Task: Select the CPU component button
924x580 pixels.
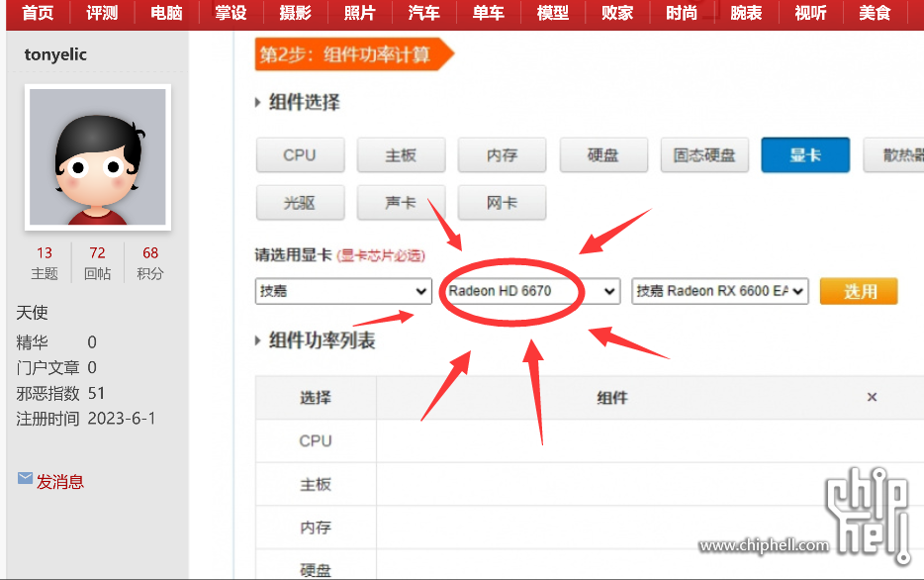Action: tap(300, 155)
